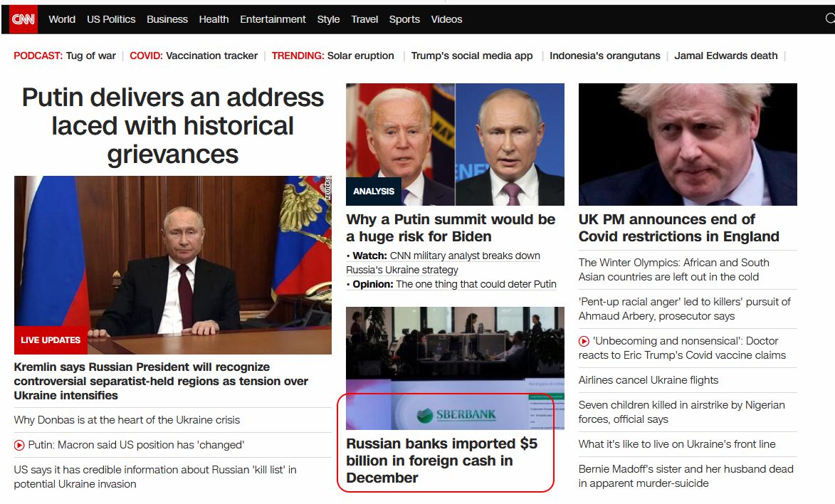
Task: Open the Tug of war podcast link
Action: [x=90, y=56]
